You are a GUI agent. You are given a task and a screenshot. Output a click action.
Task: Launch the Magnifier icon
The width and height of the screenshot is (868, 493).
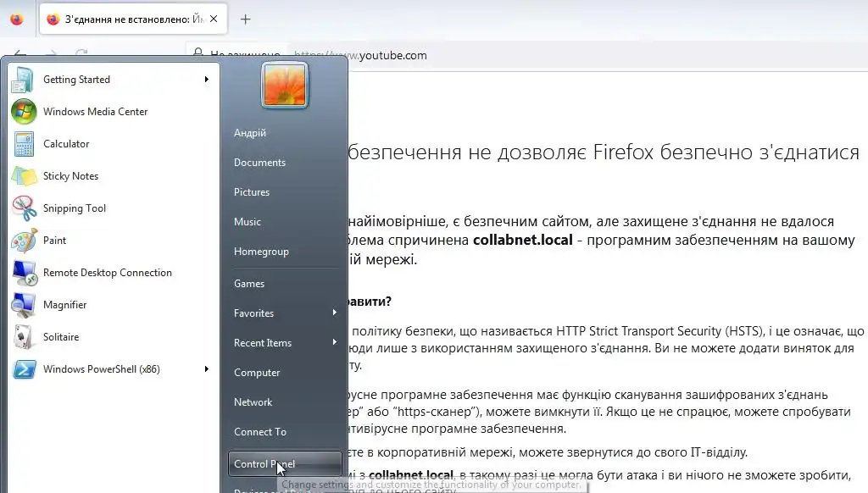click(x=24, y=305)
